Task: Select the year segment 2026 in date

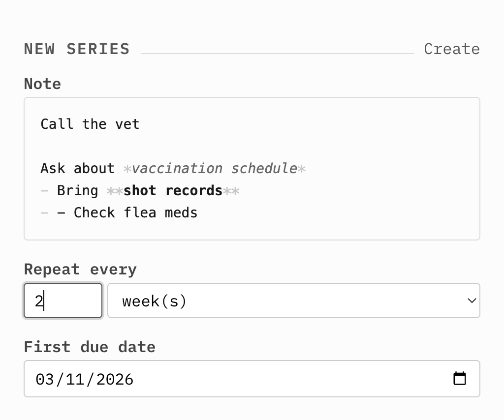Action: point(114,379)
